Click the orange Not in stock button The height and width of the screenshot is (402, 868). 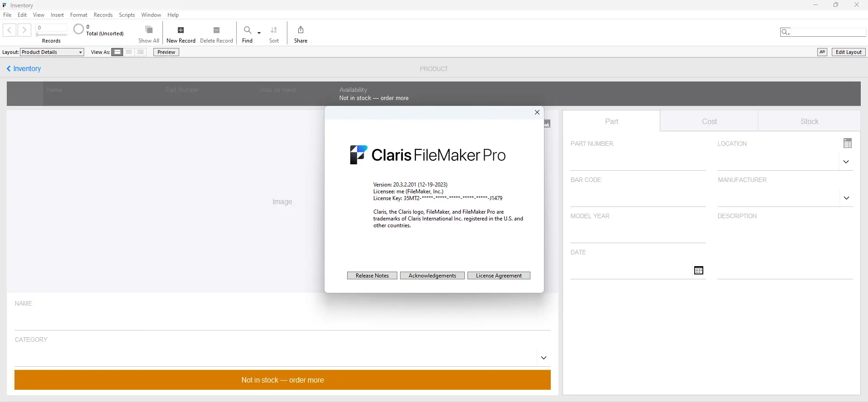click(282, 380)
